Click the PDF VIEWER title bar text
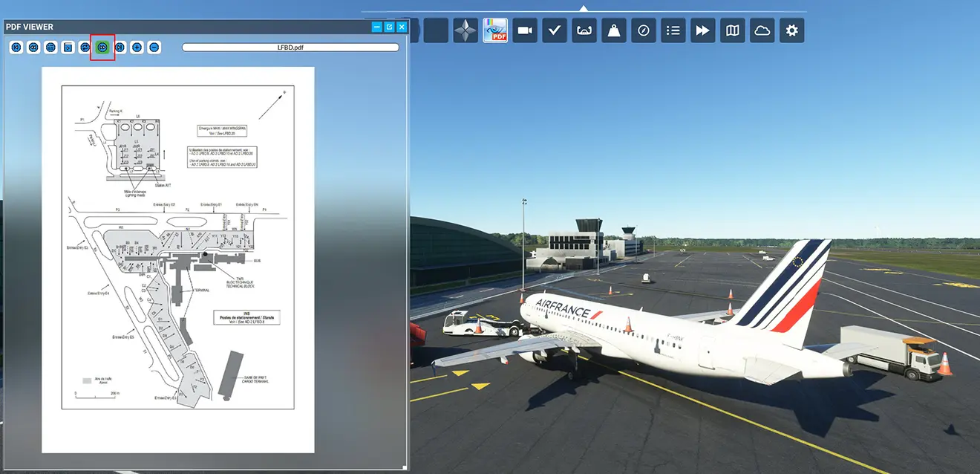The width and height of the screenshot is (980, 474). (x=30, y=27)
